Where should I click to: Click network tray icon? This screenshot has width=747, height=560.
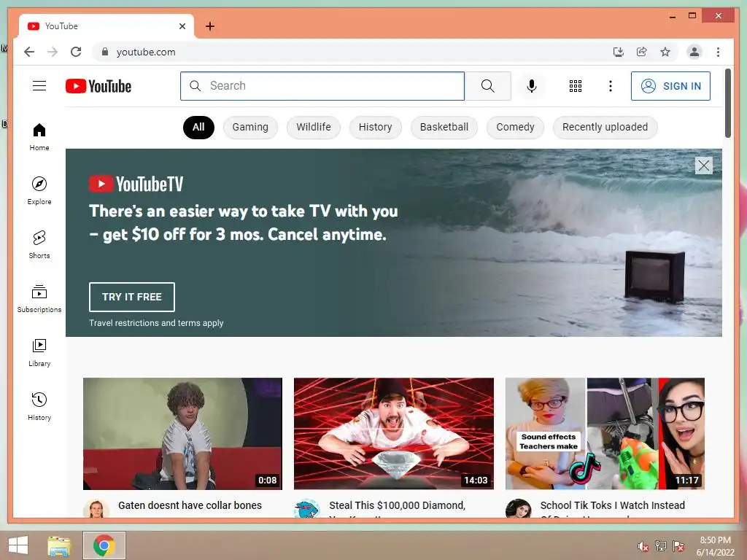(661, 545)
